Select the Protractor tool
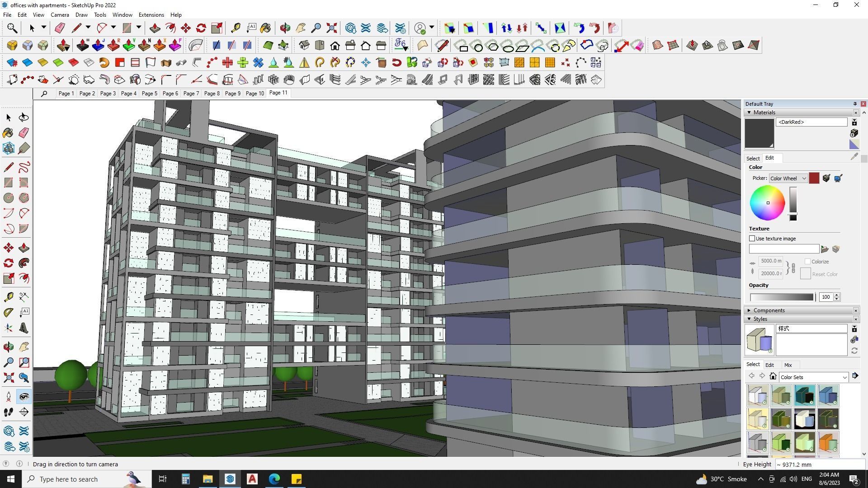 point(8,312)
